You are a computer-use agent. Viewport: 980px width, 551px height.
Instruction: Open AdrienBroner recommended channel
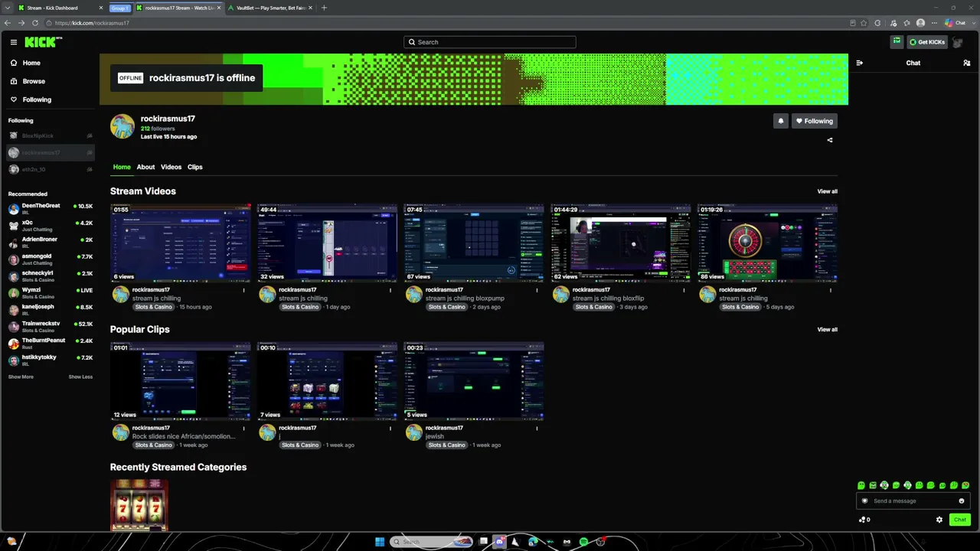[51, 241]
